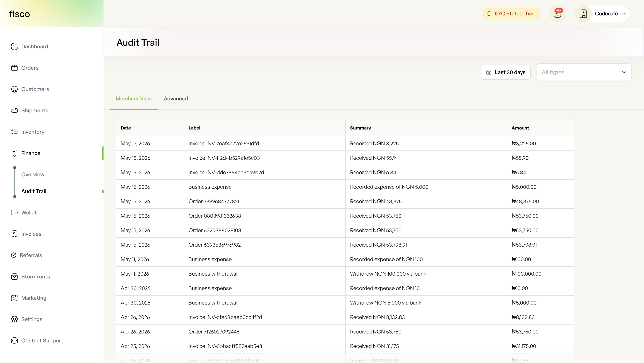Switch to the Merchant View tab

click(133, 99)
